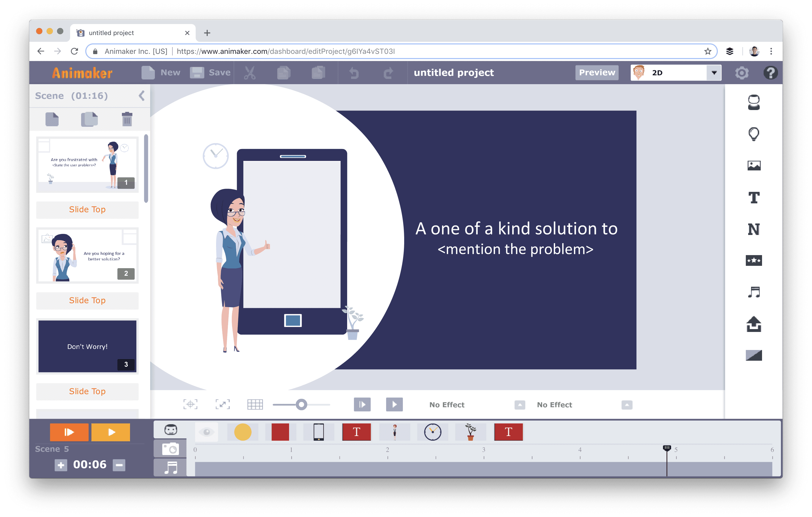812x517 pixels.
Task: Click the help question mark menu item
Action: click(770, 72)
